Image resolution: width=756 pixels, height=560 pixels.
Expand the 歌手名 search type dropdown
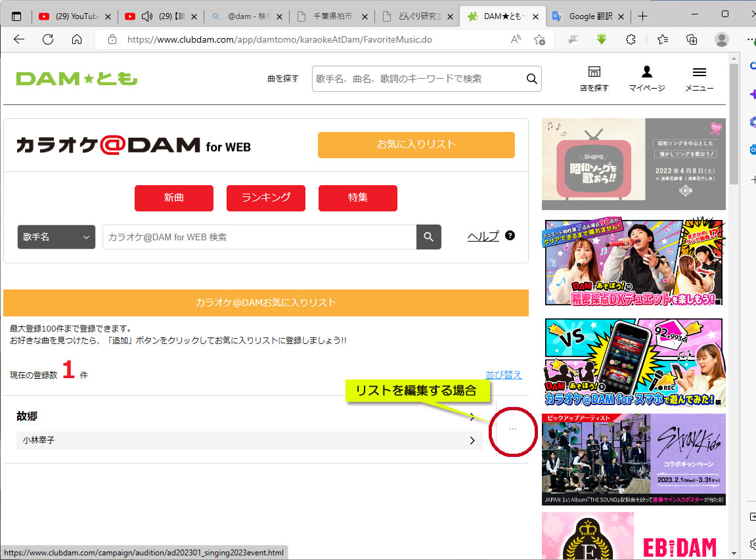pyautogui.click(x=56, y=236)
